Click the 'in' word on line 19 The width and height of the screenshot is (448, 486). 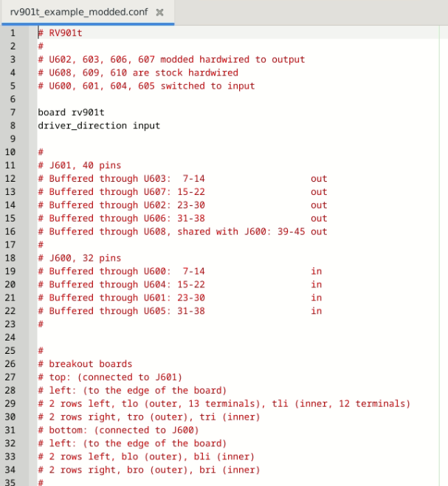tap(317, 271)
